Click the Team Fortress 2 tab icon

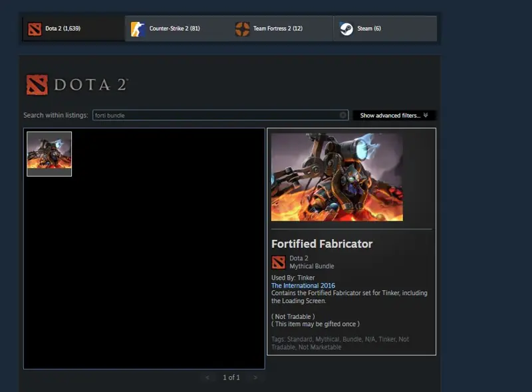[242, 29]
